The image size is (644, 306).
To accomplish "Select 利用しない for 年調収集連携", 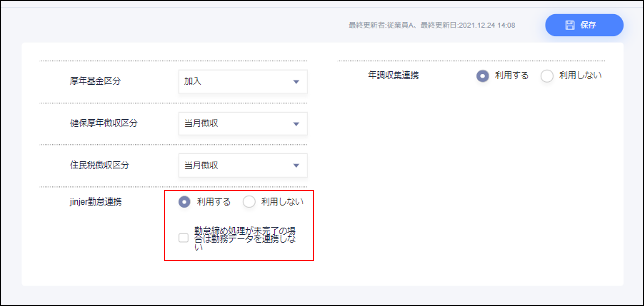I will pyautogui.click(x=547, y=76).
